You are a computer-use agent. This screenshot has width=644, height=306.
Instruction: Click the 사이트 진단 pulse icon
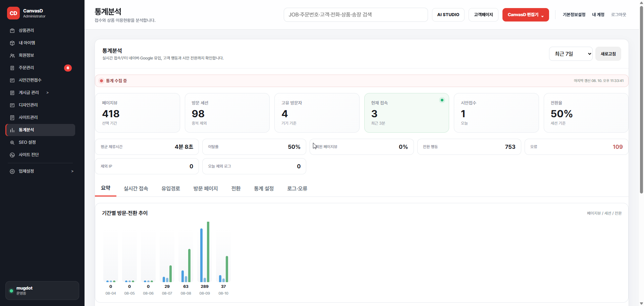tap(12, 155)
